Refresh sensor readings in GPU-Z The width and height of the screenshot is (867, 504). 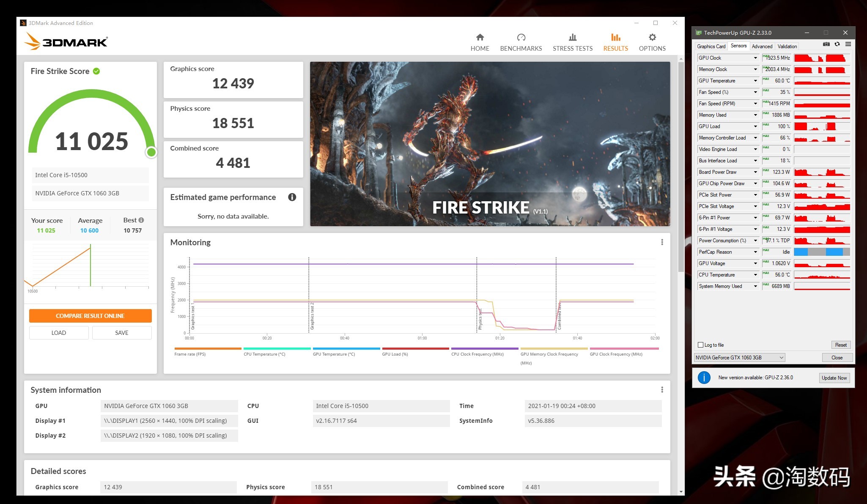coord(837,44)
